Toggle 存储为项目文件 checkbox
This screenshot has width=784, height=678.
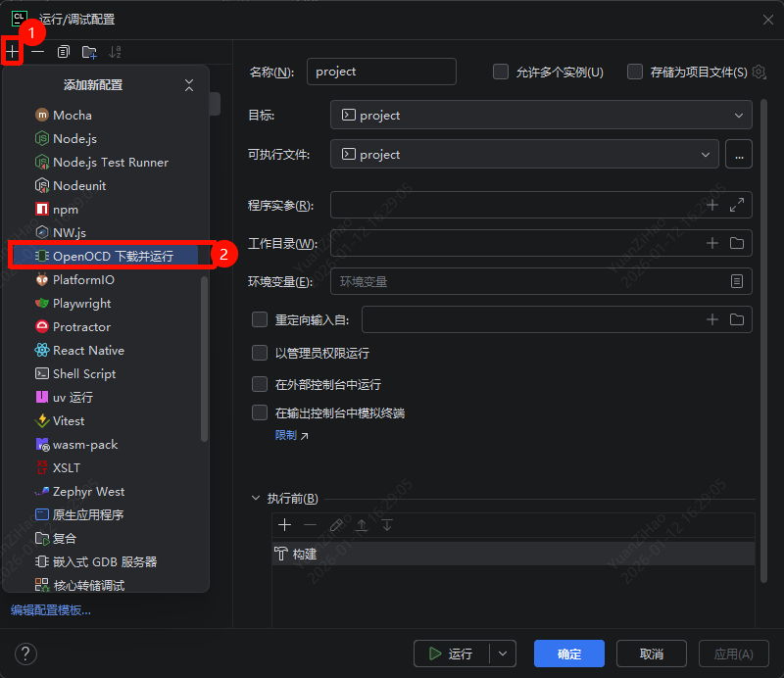pos(635,72)
